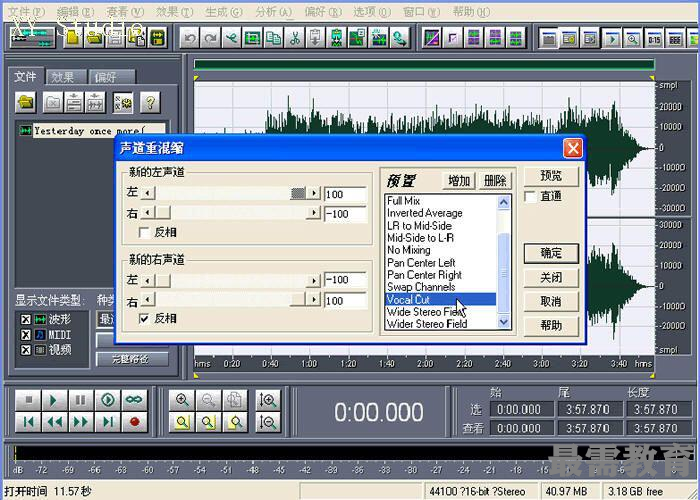Open file with the folder icon in file panel

(x=26, y=103)
